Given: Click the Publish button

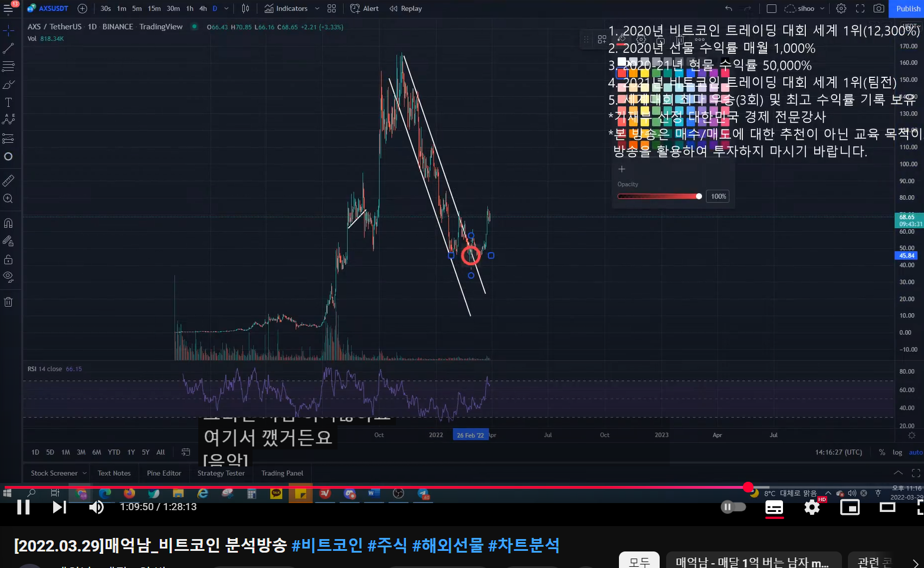Looking at the screenshot, I should click(x=908, y=9).
